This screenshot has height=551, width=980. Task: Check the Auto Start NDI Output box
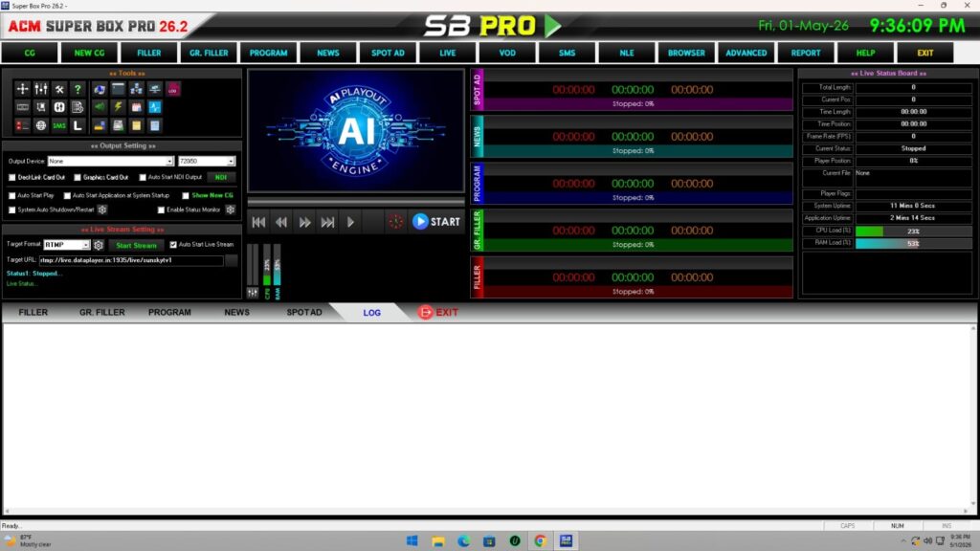coord(143,177)
